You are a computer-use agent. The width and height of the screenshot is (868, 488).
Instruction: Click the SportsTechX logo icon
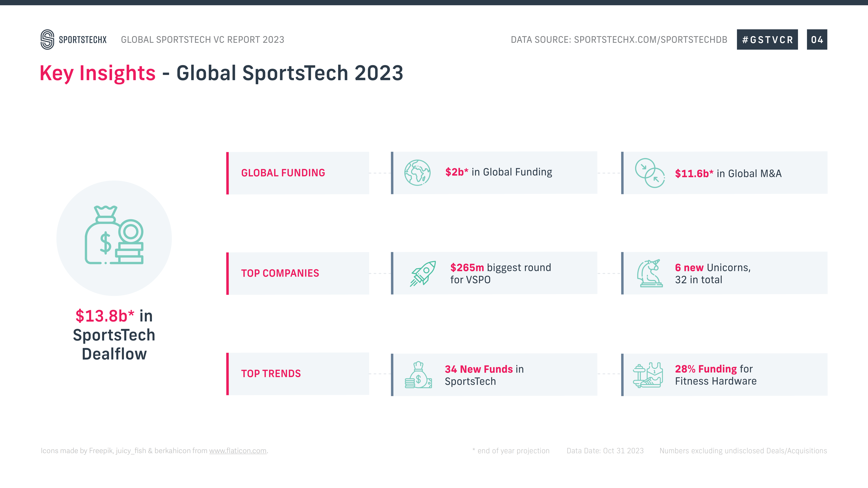point(47,39)
